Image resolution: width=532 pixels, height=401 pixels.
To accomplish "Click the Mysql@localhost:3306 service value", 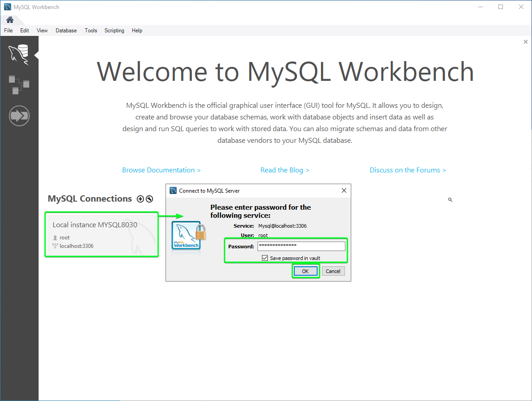I will tap(282, 226).
